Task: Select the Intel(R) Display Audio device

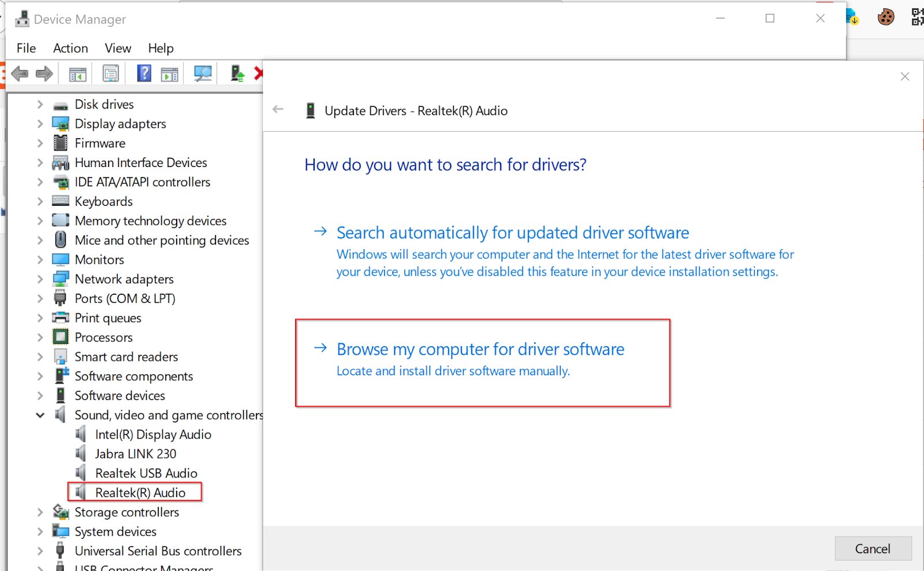Action: pos(153,435)
